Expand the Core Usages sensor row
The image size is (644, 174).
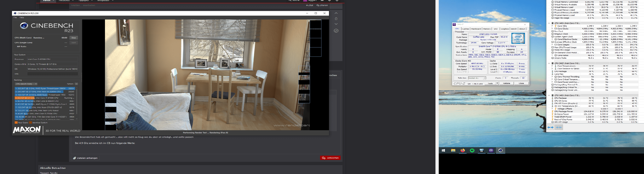click(552, 45)
